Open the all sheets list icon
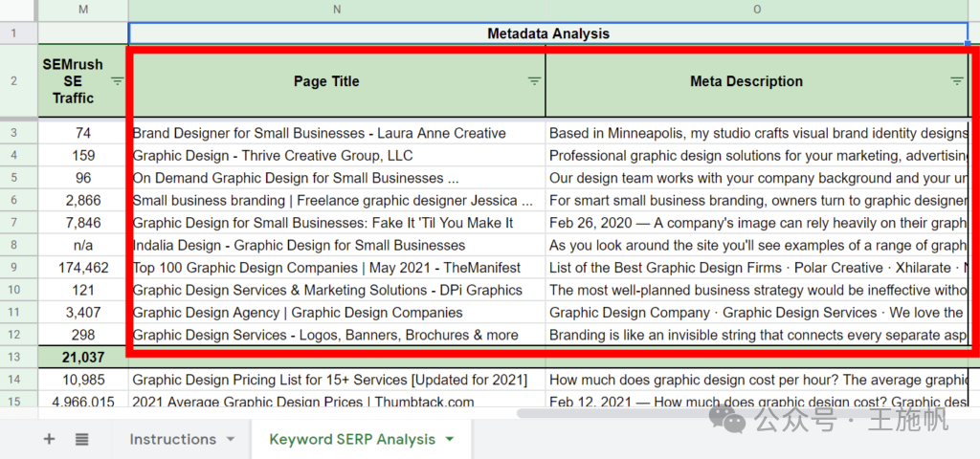980x459 pixels. (82, 439)
